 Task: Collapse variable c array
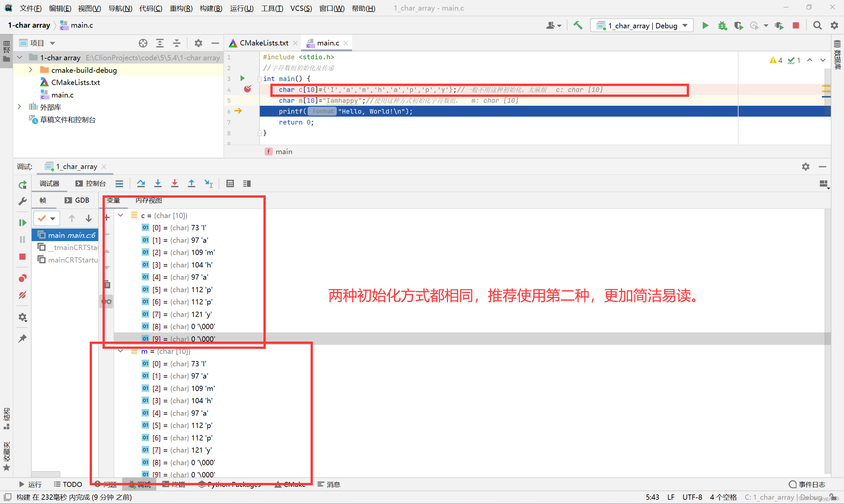120,215
